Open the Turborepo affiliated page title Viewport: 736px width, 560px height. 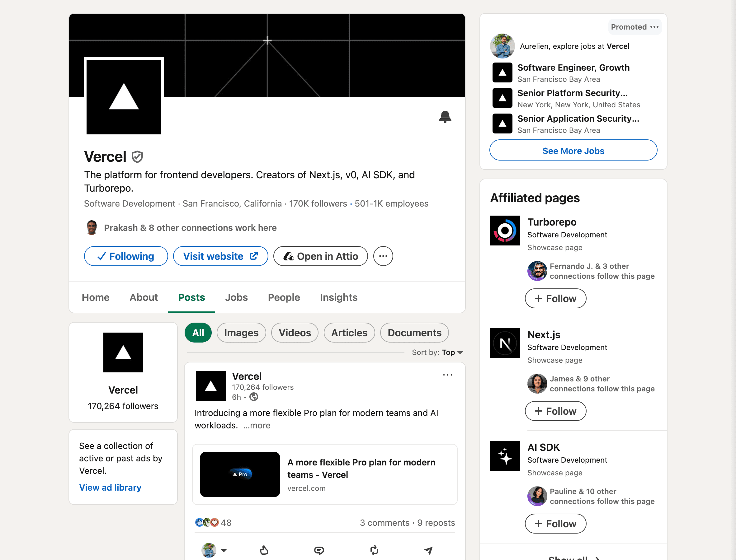tap(552, 222)
